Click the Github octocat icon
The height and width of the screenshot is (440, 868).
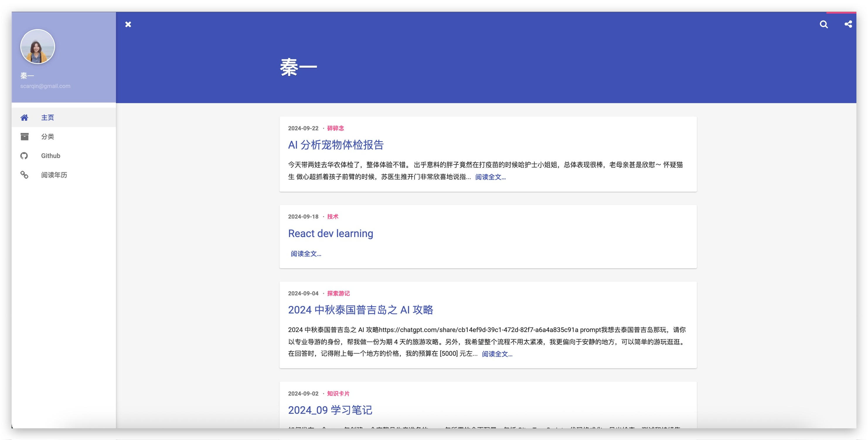tap(24, 156)
